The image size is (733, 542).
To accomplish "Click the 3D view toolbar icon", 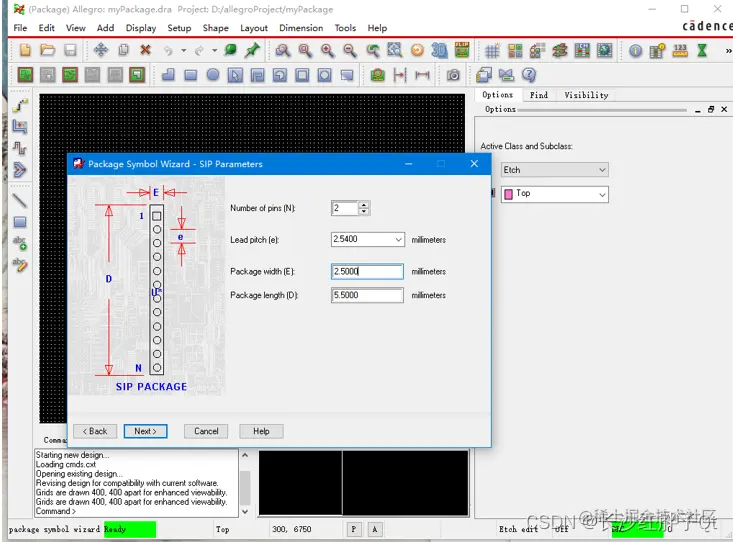I will [439, 50].
